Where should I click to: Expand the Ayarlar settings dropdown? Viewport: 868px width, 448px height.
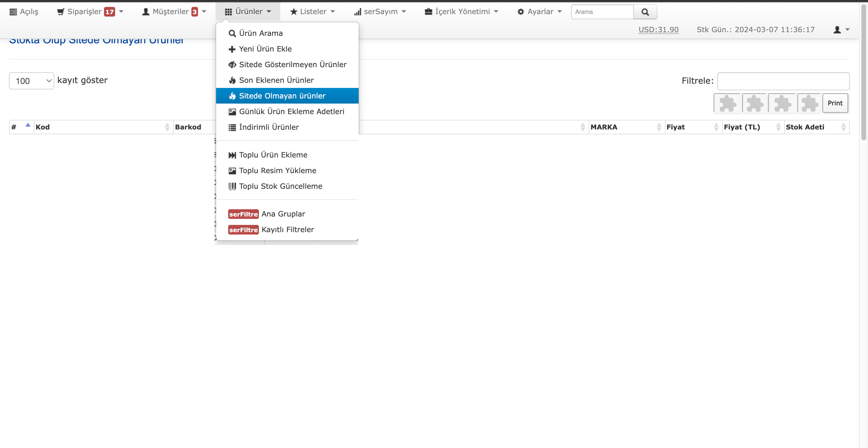pos(540,12)
